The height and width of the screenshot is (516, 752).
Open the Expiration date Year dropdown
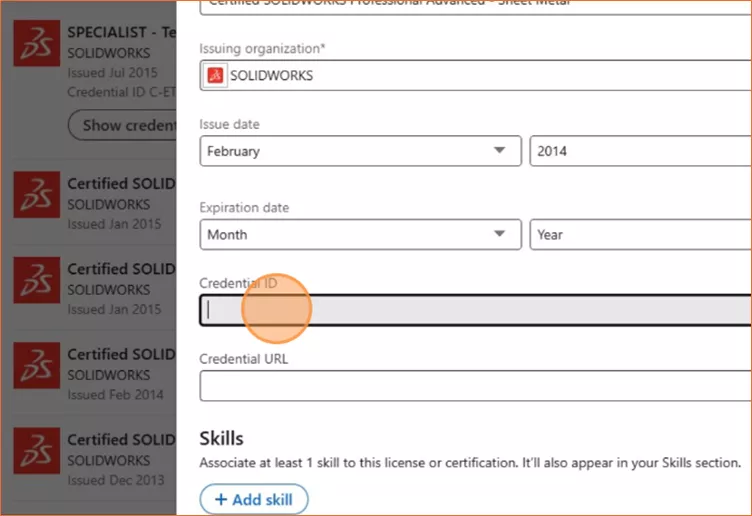coord(641,235)
